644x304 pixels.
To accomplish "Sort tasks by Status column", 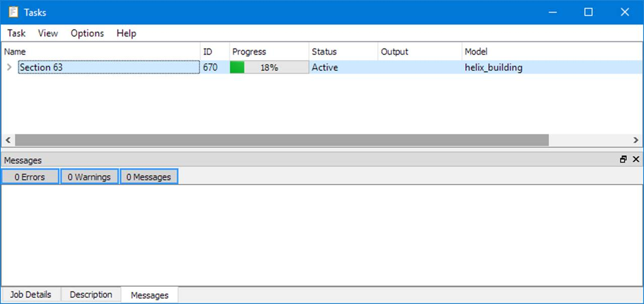I will (x=343, y=51).
